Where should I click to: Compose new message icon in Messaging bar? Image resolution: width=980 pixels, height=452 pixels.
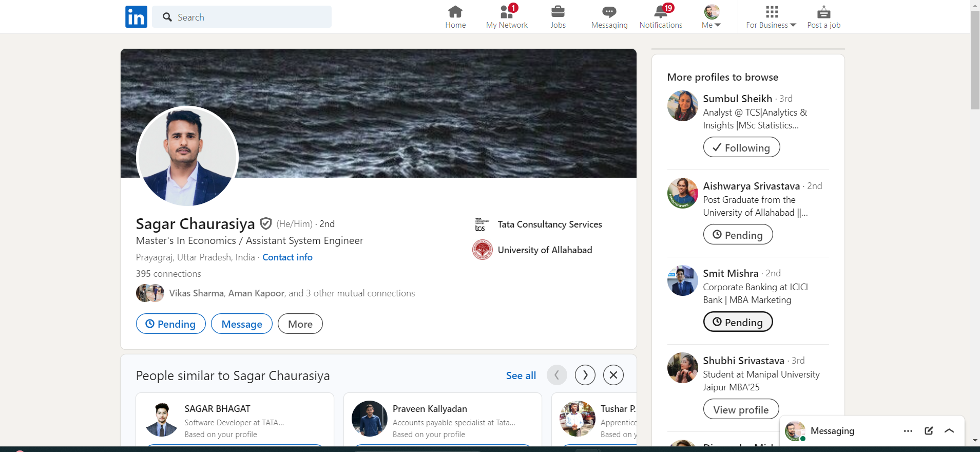(x=929, y=431)
